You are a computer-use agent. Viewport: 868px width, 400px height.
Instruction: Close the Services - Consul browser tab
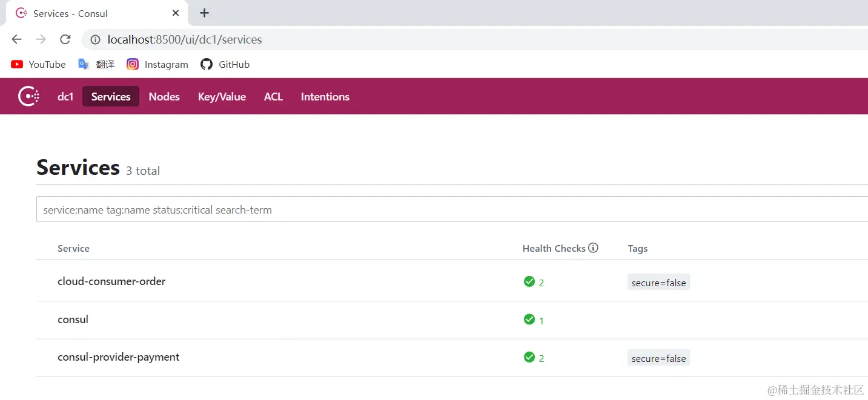[176, 13]
